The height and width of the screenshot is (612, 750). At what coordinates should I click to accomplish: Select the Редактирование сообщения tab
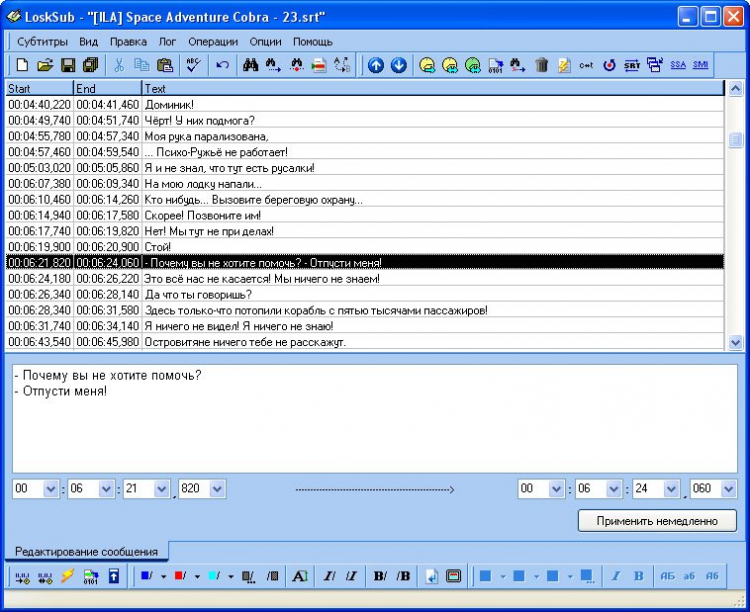[x=86, y=552]
